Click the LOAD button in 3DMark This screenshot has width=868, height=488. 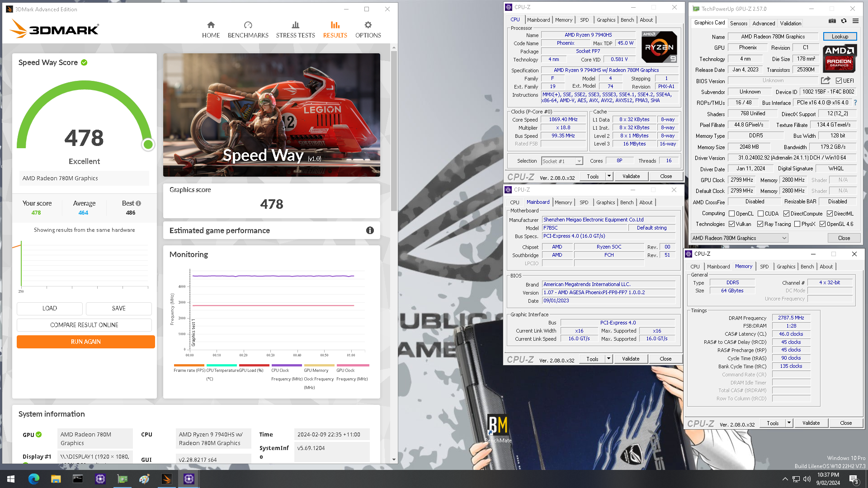pos(50,308)
